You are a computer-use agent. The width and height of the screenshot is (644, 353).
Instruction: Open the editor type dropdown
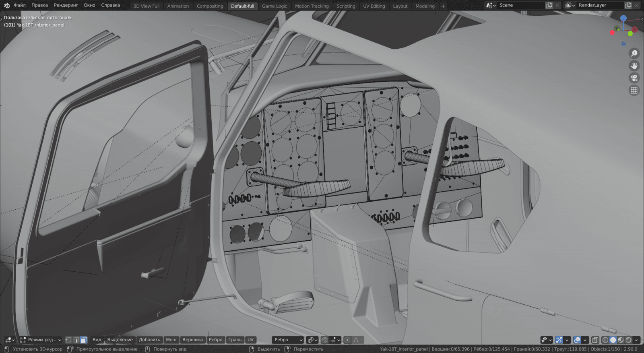[10, 340]
